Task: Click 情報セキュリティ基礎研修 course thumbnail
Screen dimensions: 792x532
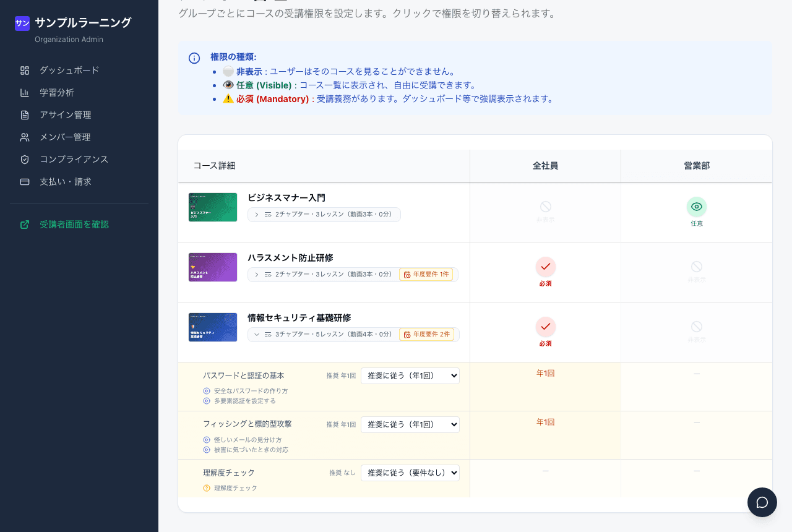Action: click(x=213, y=327)
